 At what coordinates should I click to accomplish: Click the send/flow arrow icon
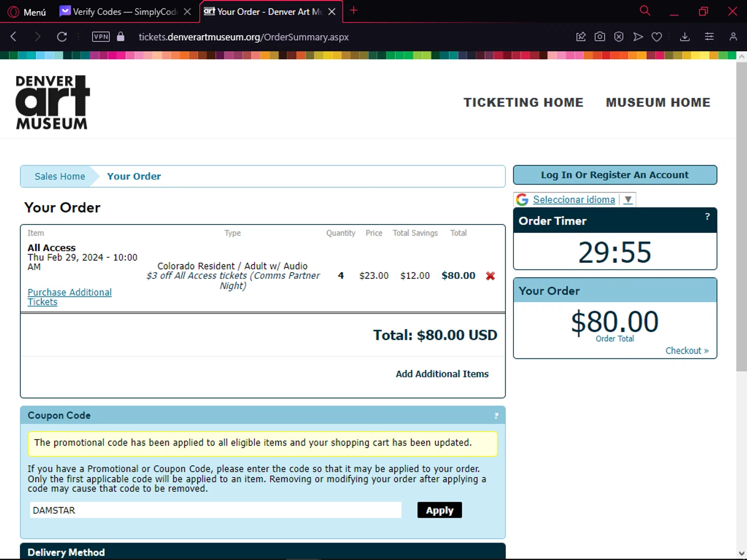click(638, 36)
